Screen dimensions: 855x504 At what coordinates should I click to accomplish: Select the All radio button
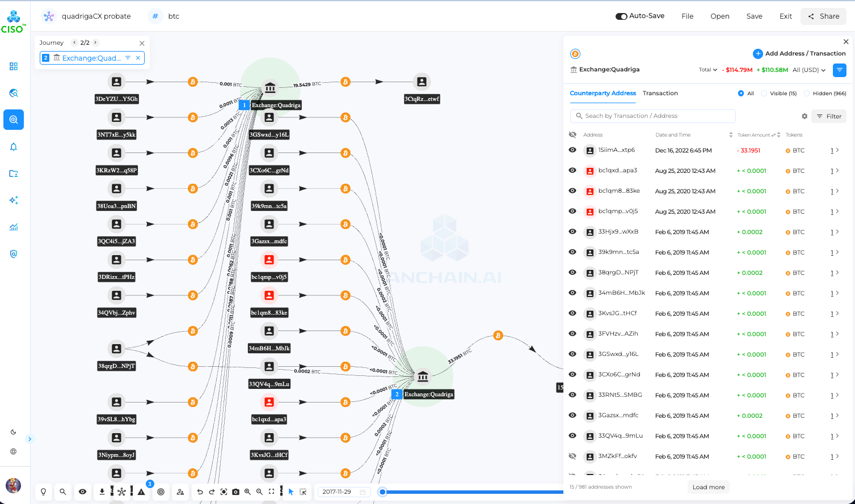pyautogui.click(x=741, y=94)
